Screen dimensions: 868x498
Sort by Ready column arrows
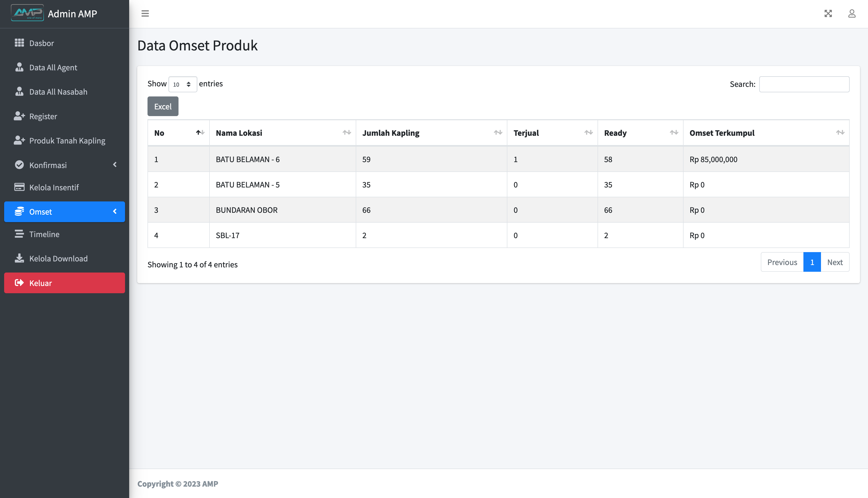674,132
